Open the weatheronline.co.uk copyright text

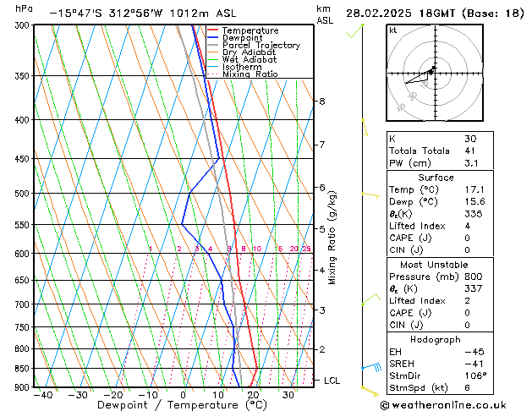(x=443, y=405)
